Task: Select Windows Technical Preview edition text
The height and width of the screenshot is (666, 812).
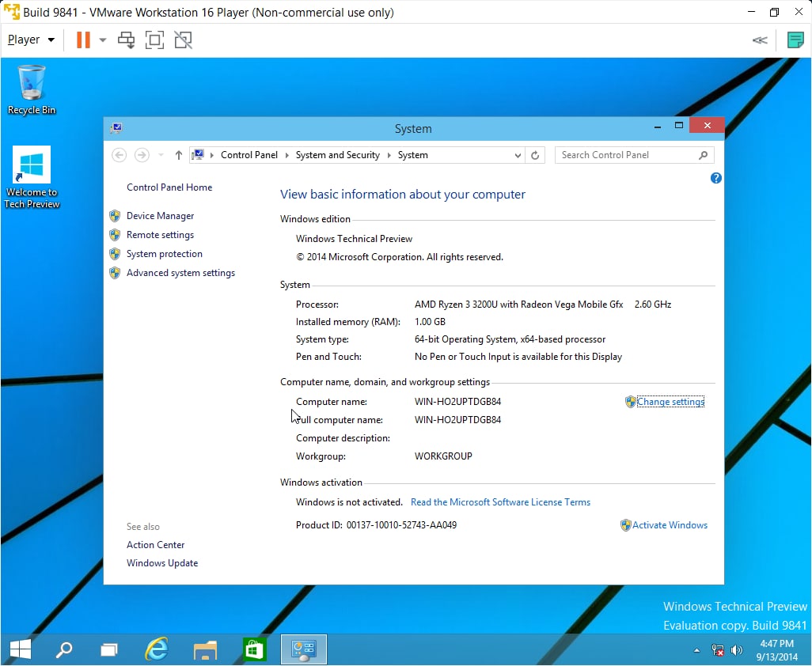Action: tap(354, 239)
